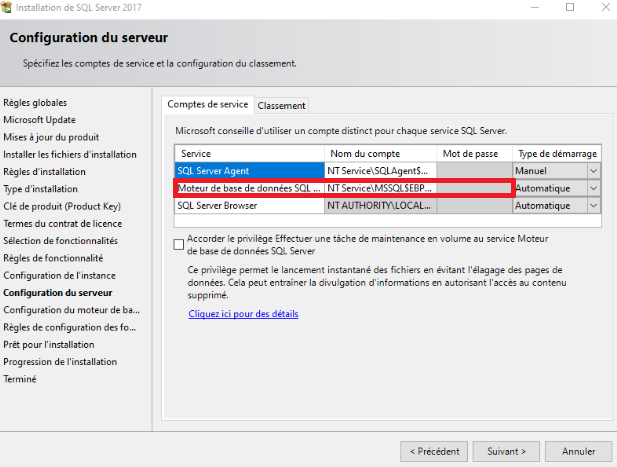Open startup type dropdown for Moteur de base de données
Viewport: 617px width, 467px height.
pos(593,188)
